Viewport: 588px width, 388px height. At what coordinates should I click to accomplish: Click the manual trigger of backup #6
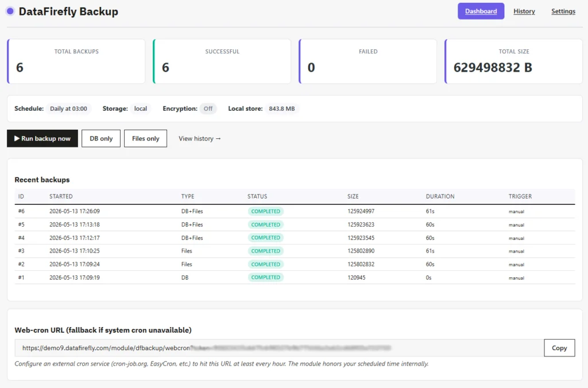[516, 212]
